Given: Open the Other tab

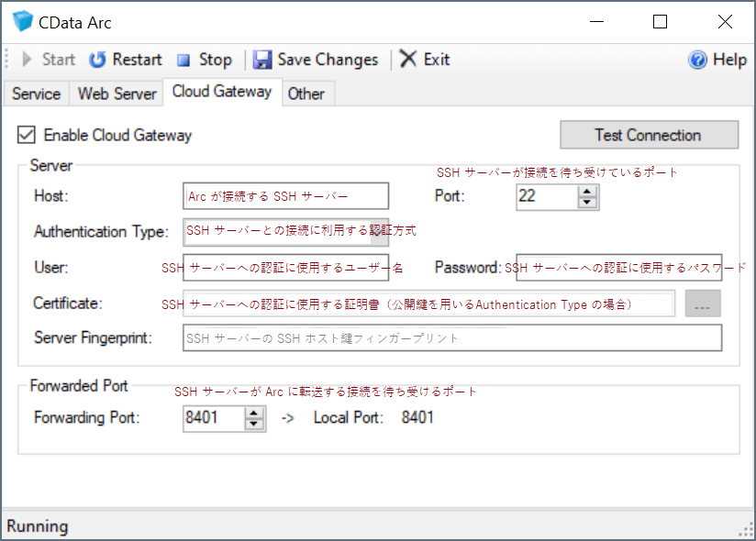Looking at the screenshot, I should pos(306,94).
